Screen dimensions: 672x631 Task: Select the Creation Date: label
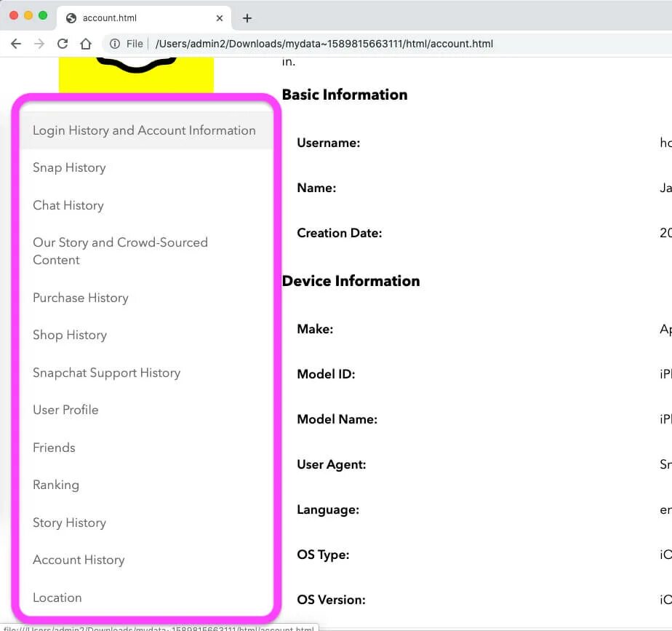[x=339, y=233]
